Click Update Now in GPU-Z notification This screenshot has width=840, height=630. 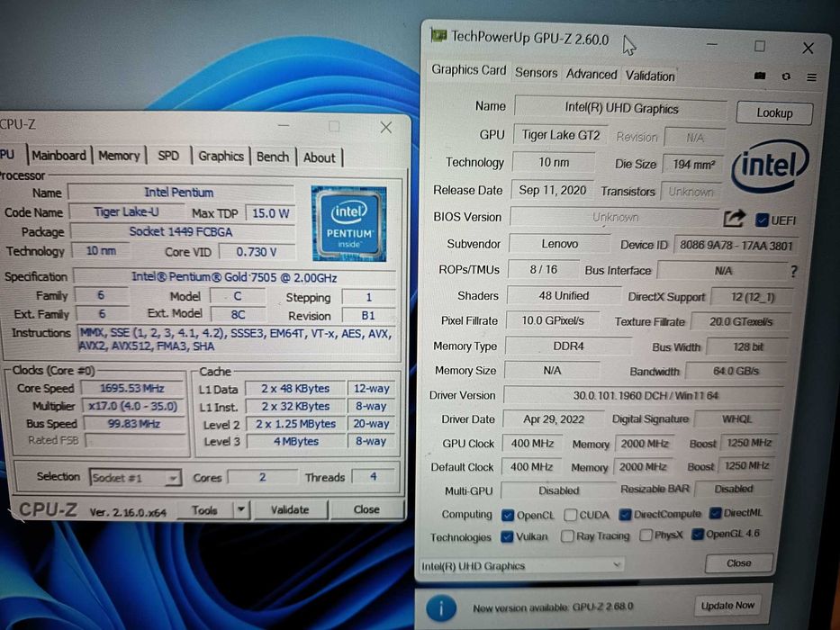[727, 606]
